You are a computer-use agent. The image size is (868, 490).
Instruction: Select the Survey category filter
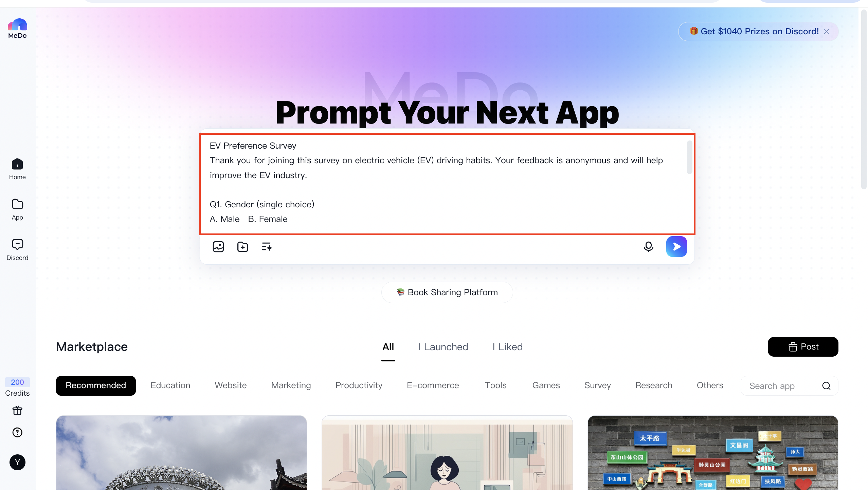[598, 385]
